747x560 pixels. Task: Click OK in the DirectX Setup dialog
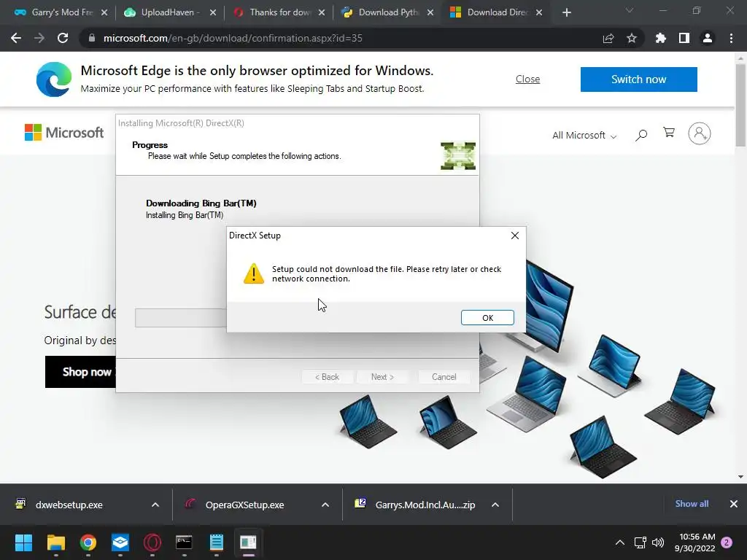[x=487, y=318]
